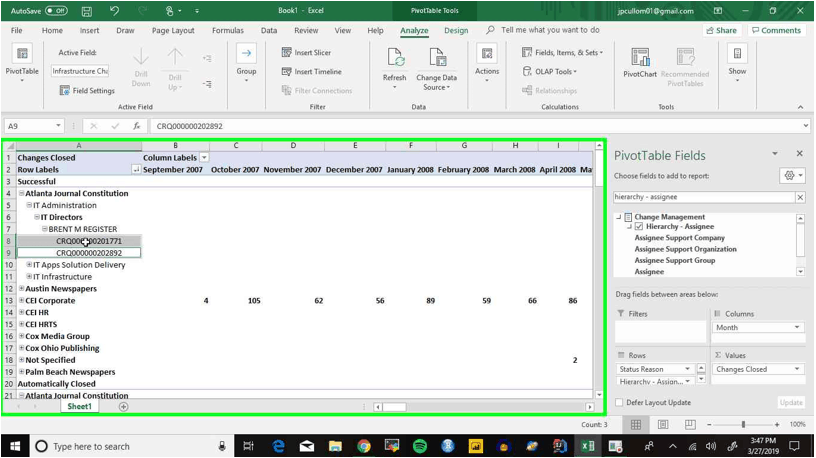Collapse IT Directors row
The image size is (816, 458).
[x=37, y=217]
